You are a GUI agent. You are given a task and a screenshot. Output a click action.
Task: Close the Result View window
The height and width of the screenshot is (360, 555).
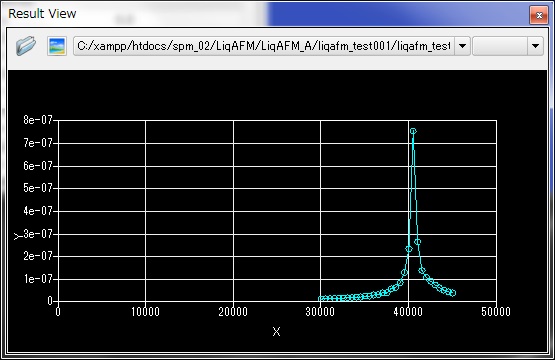tap(539, 15)
